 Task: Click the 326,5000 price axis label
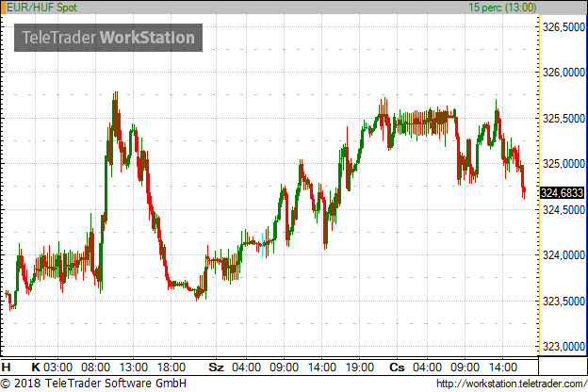pyautogui.click(x=563, y=27)
